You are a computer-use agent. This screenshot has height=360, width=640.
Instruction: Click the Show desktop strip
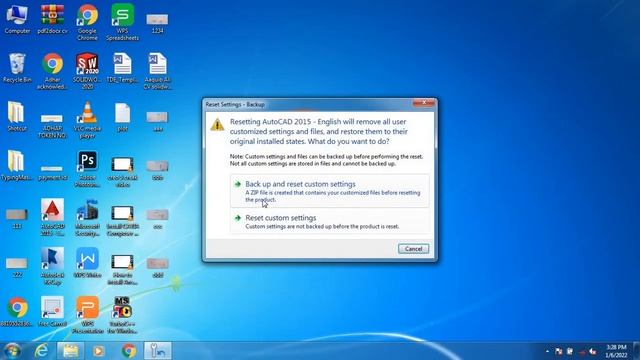pyautogui.click(x=636, y=351)
